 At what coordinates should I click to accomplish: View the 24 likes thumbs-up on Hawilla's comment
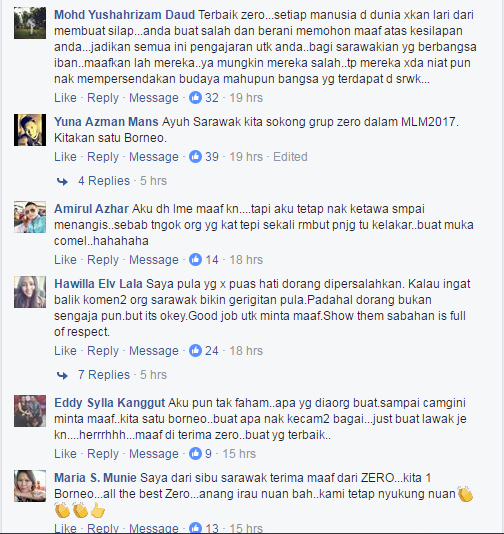tap(195, 350)
